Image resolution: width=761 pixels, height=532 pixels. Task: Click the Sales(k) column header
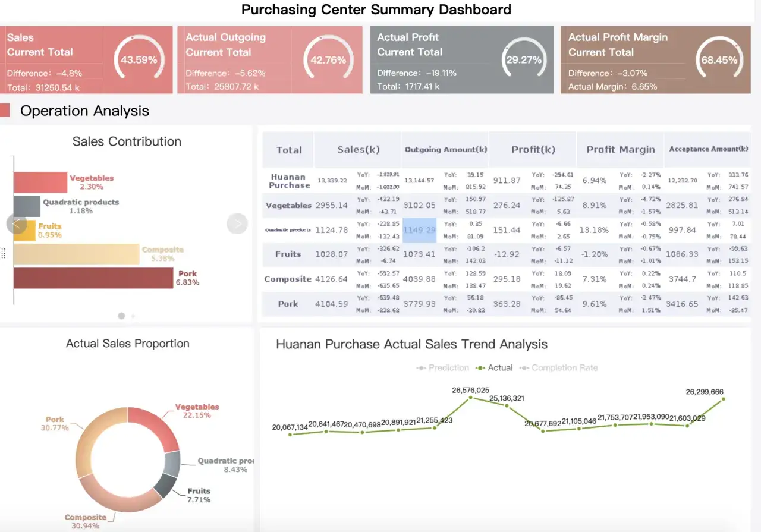[x=358, y=150]
